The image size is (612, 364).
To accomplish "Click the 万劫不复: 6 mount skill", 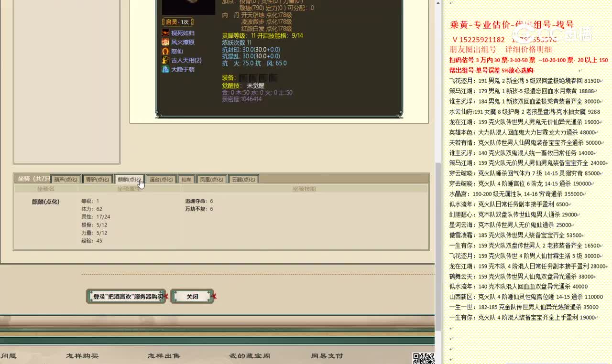I will point(199,209).
